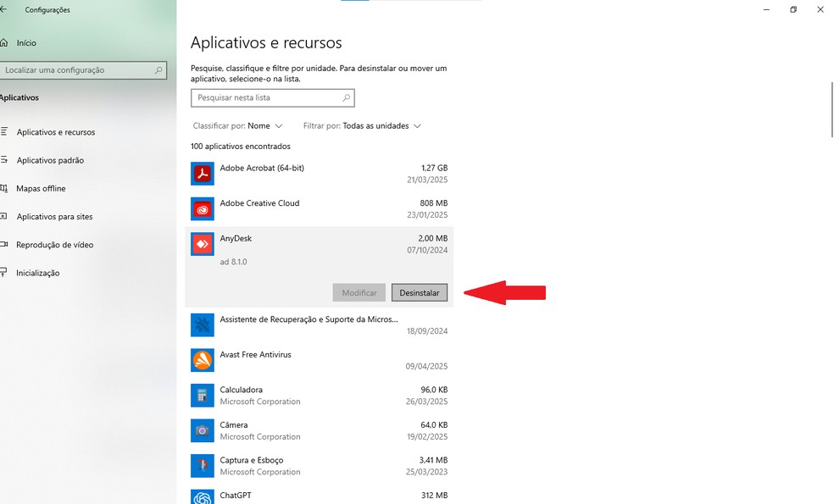Screen dimensions: 834x504
Task: Click the Avast Free Antivirus icon
Action: [202, 361]
